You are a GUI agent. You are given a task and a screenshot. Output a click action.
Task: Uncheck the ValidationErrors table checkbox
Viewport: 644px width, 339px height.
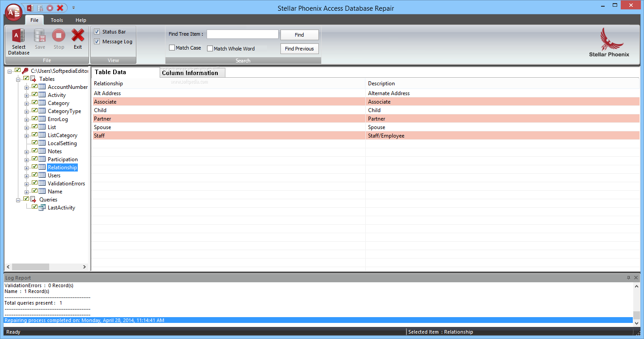34,183
